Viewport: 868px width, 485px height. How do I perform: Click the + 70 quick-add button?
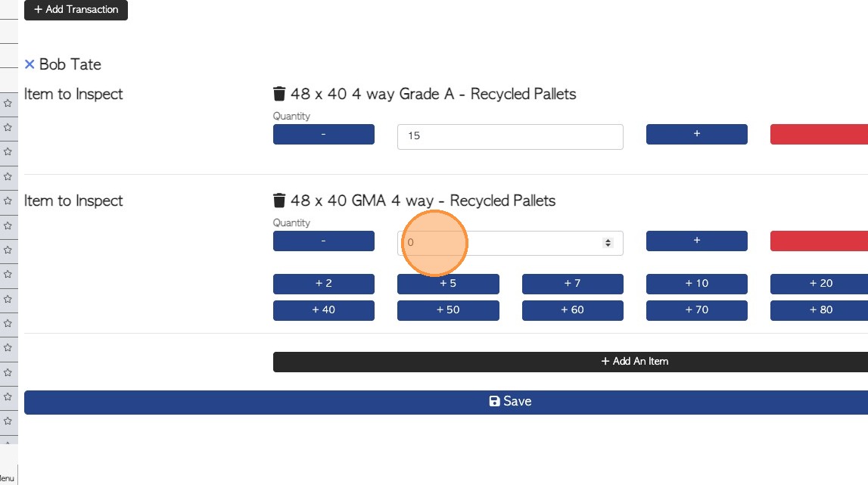coord(696,310)
